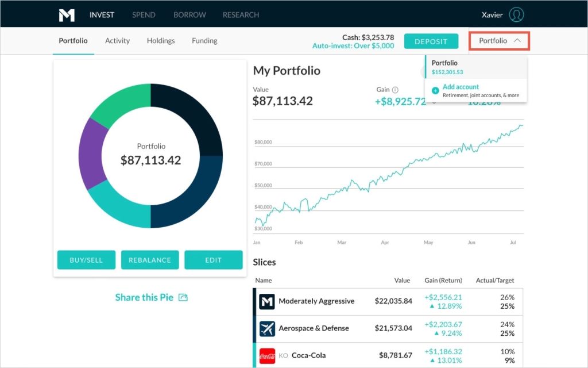The width and height of the screenshot is (588, 368).
Task: Collapse the Portfolio account dropdown
Action: (500, 41)
